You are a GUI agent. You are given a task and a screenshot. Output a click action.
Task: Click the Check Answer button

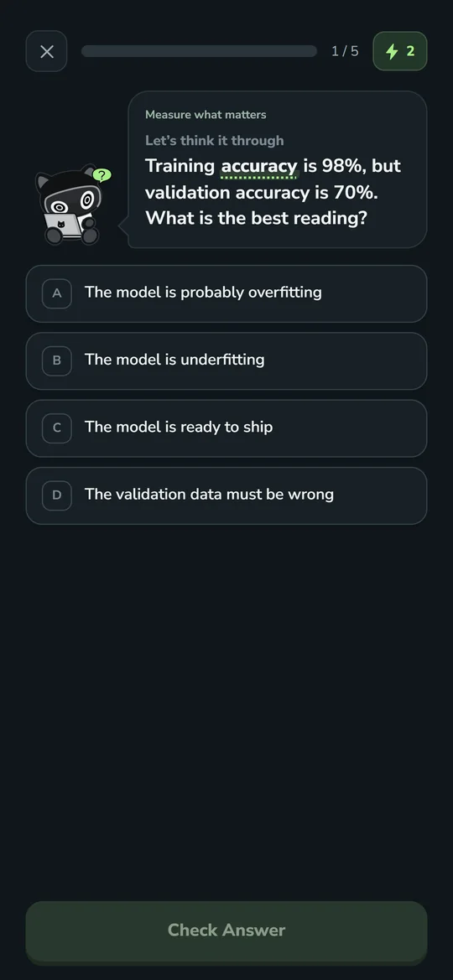(226, 931)
